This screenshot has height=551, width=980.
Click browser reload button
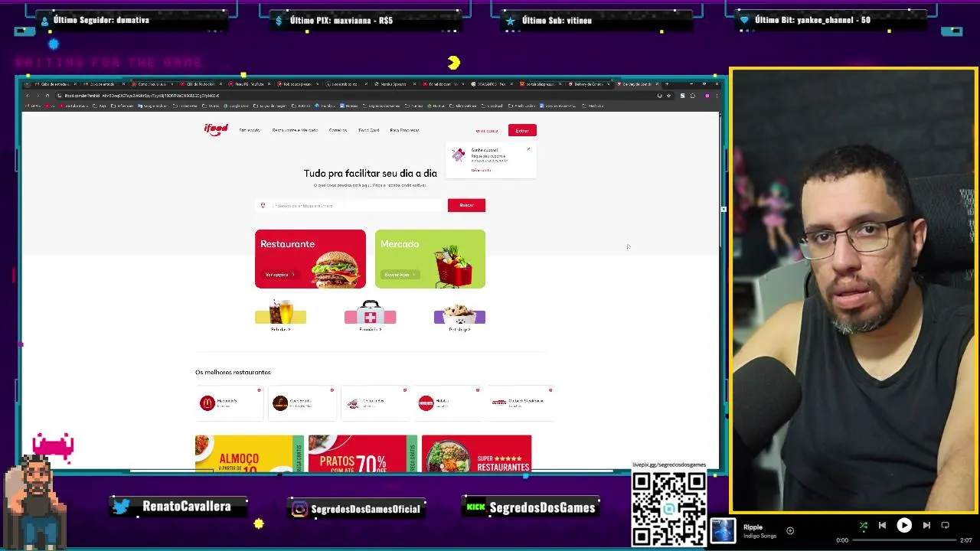pos(47,96)
